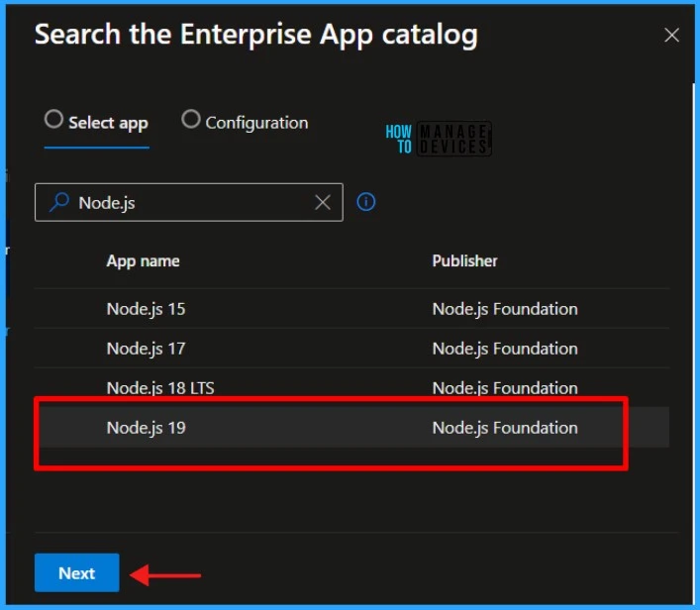
Task: Click publisher cell of Node.js 19 row
Action: (x=505, y=428)
